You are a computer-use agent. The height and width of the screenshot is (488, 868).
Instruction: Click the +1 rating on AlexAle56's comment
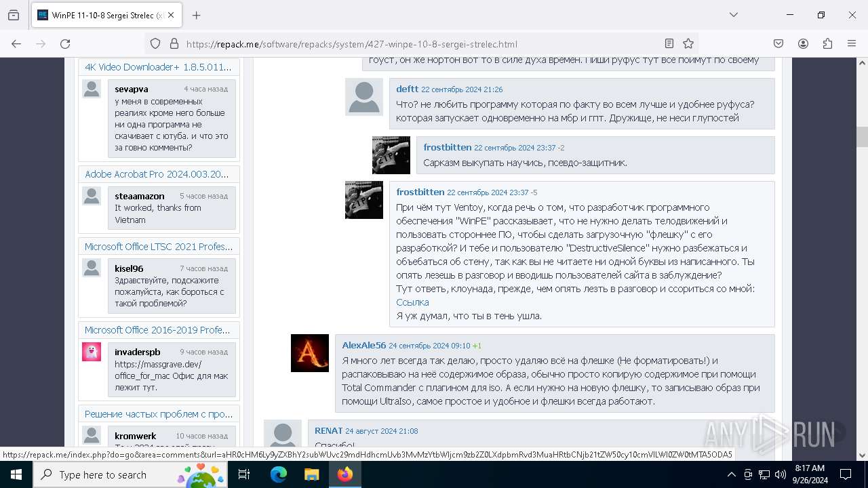tap(477, 346)
